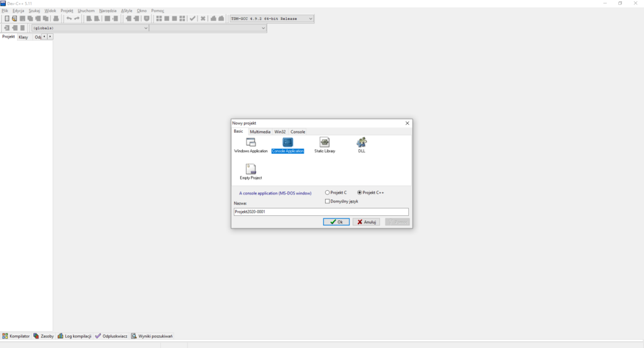Viewport: 644px width, 348px height.
Task: Select the Empty Project icon
Action: [250, 169]
